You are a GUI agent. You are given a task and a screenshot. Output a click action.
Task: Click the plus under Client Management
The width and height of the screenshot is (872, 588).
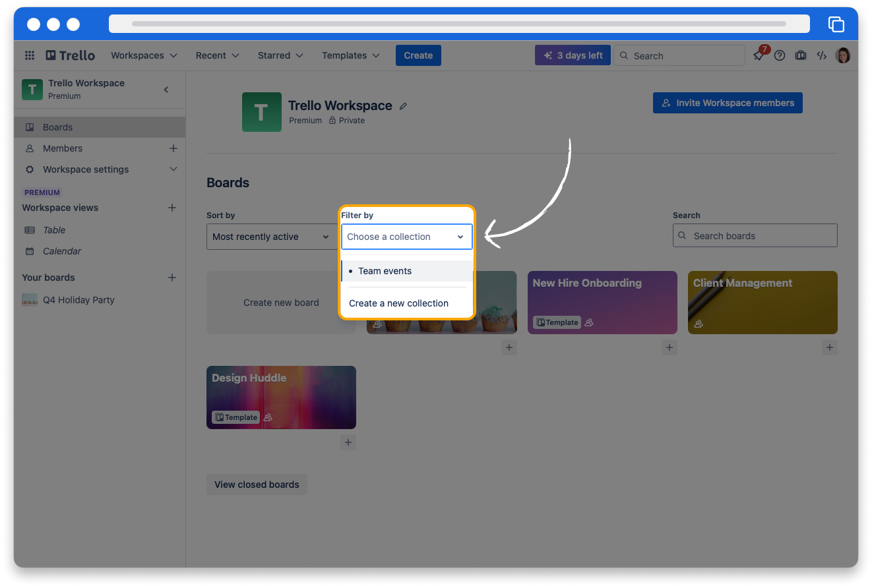coord(830,347)
